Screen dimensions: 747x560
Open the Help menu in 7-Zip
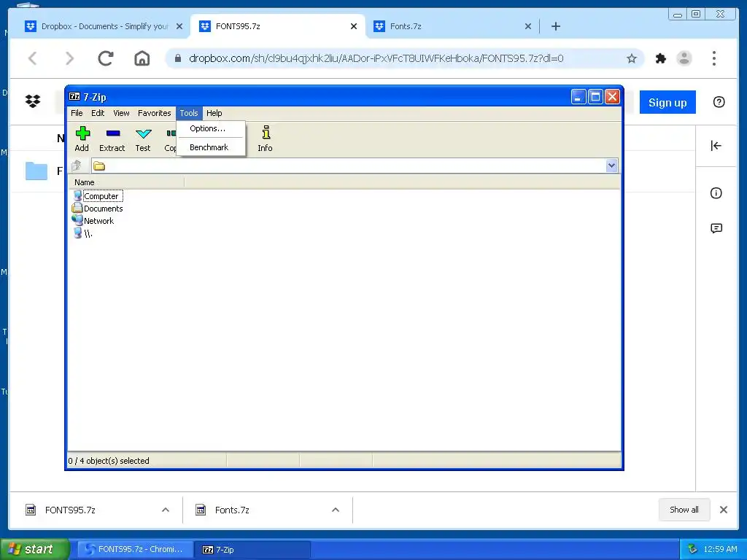[x=214, y=113]
